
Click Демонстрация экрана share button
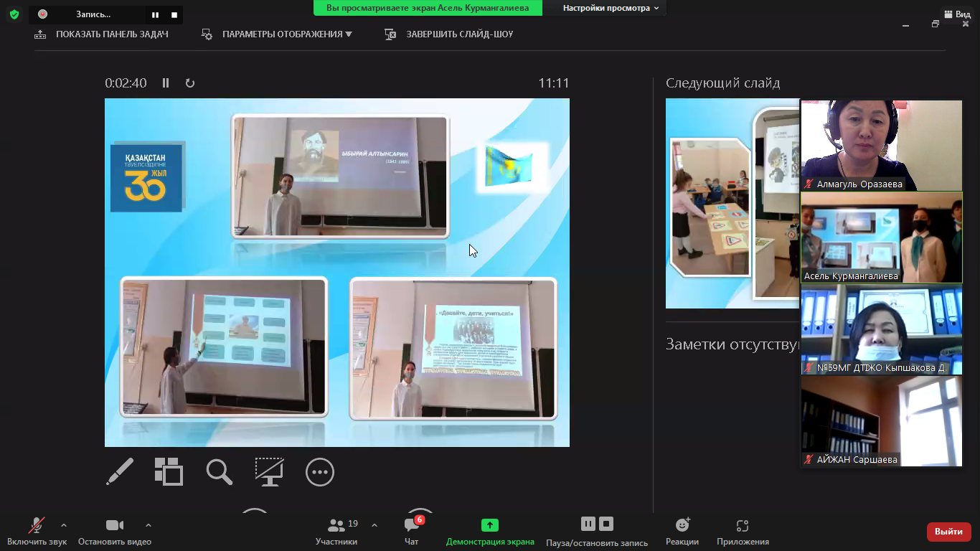point(490,531)
